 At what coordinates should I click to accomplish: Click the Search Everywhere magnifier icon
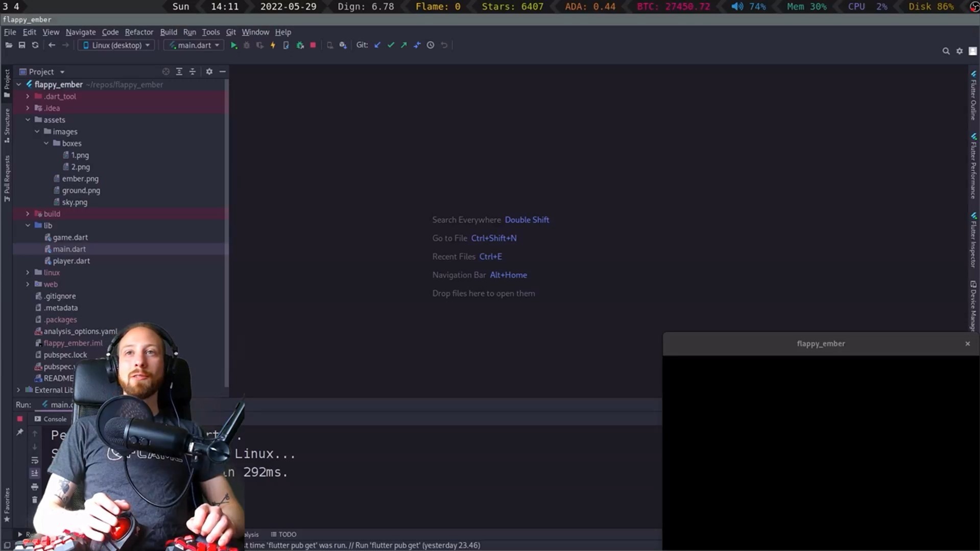click(946, 51)
